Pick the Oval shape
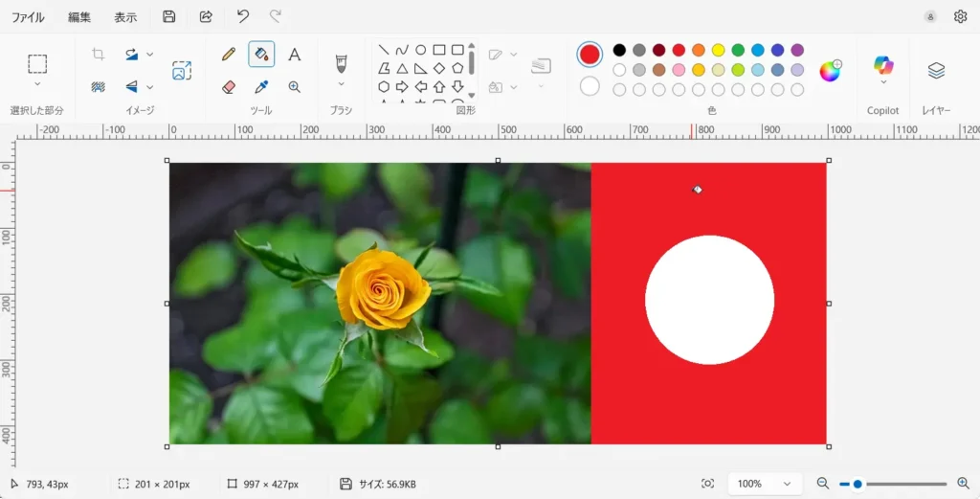Image resolution: width=980 pixels, height=499 pixels. click(x=421, y=50)
